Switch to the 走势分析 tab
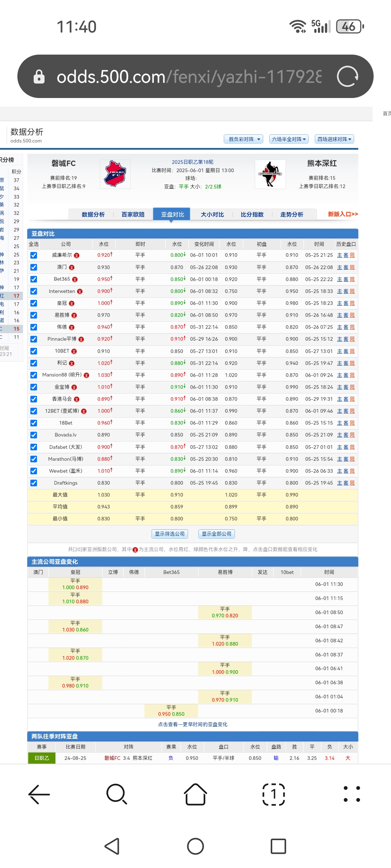 point(292,214)
